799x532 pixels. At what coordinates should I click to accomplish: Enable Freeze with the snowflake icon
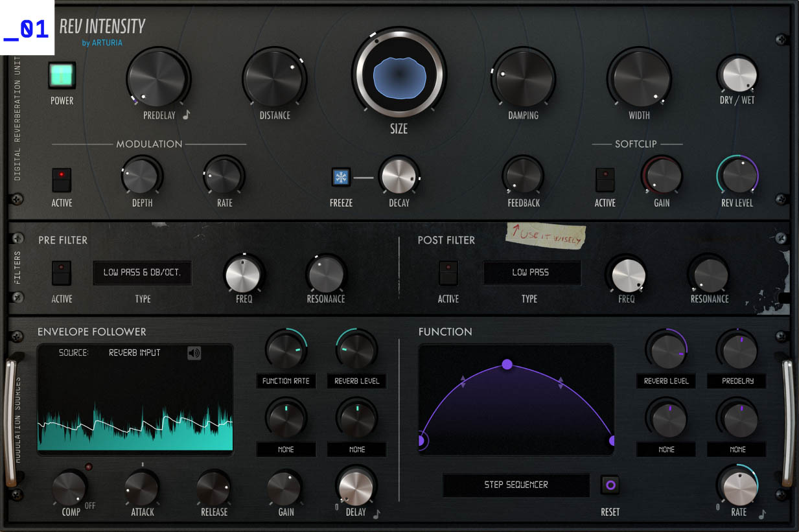[342, 176]
